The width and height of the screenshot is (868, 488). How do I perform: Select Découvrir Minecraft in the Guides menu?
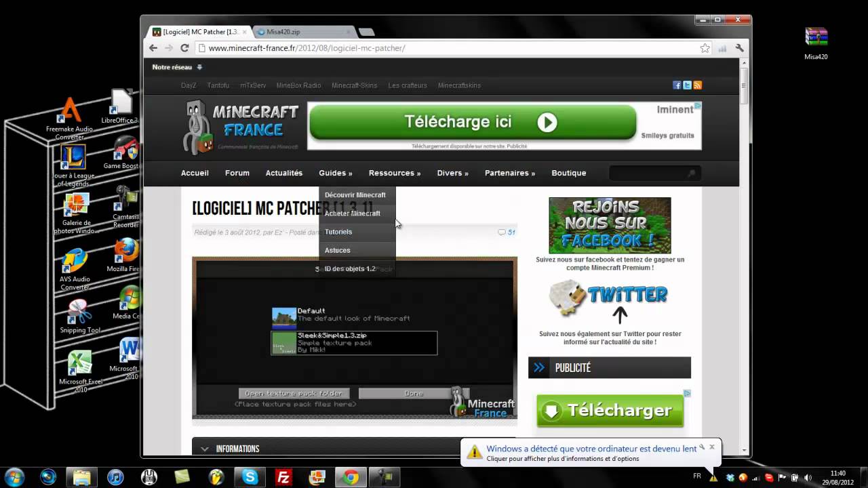point(357,195)
